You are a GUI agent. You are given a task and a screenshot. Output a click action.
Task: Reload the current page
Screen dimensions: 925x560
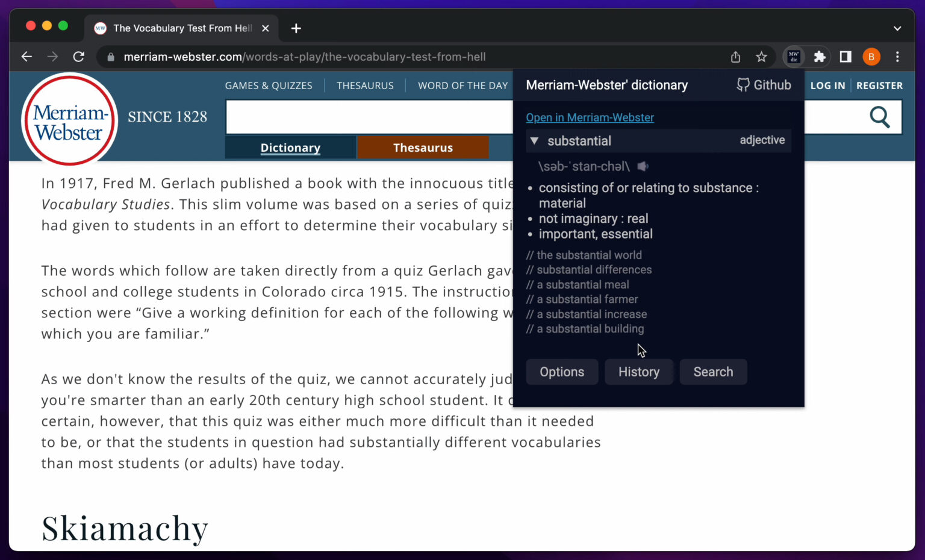pos(78,57)
